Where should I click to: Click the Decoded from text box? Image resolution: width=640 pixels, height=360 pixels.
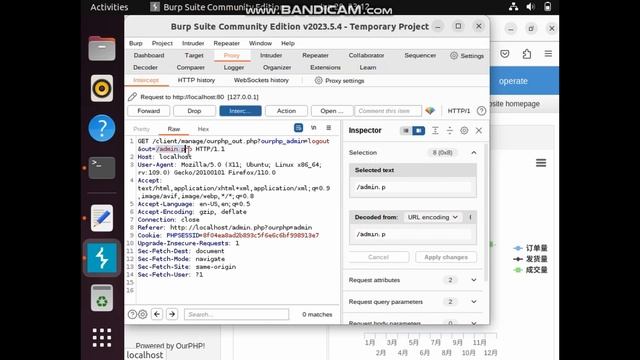(413, 234)
